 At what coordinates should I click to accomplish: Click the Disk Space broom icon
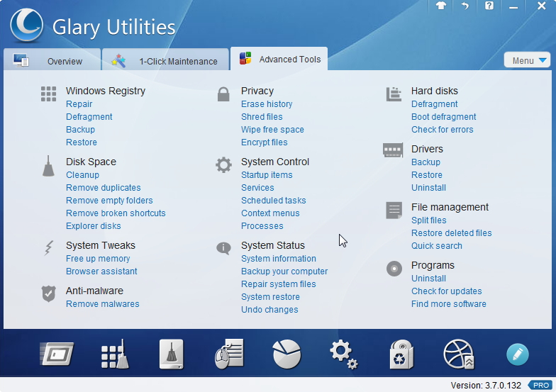tap(48, 166)
